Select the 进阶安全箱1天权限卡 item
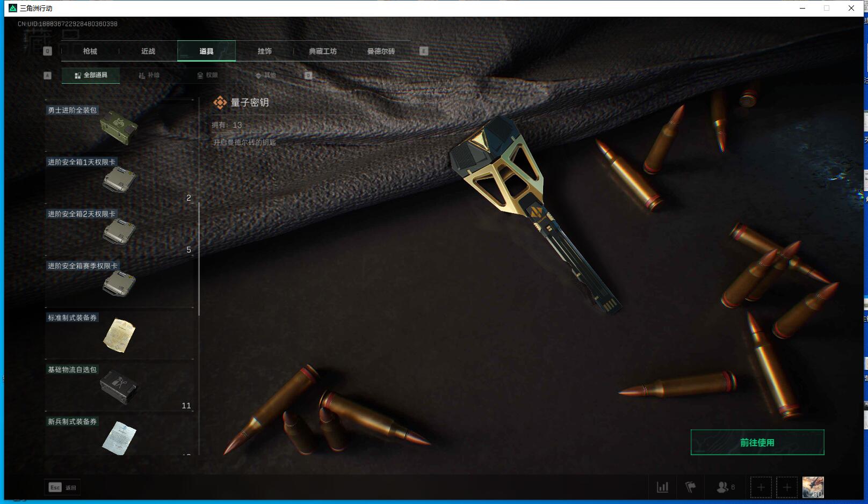This screenshot has height=504, width=868. coord(119,178)
